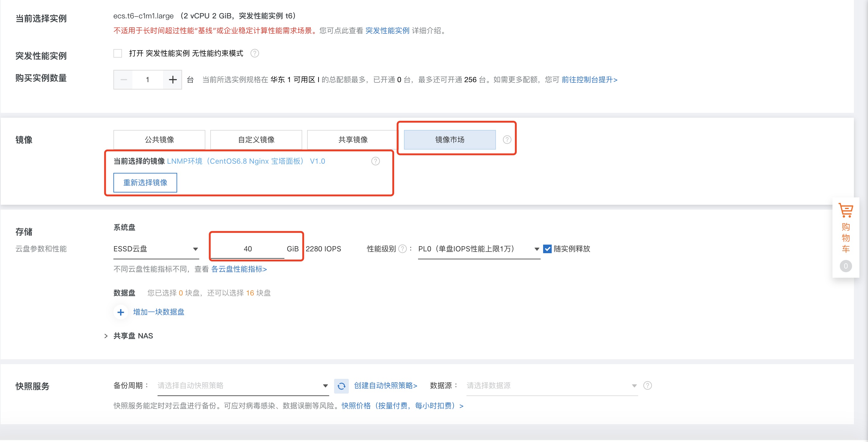Image resolution: width=868 pixels, height=442 pixels.
Task: Click the plus icon to add a data disk
Action: 121,312
